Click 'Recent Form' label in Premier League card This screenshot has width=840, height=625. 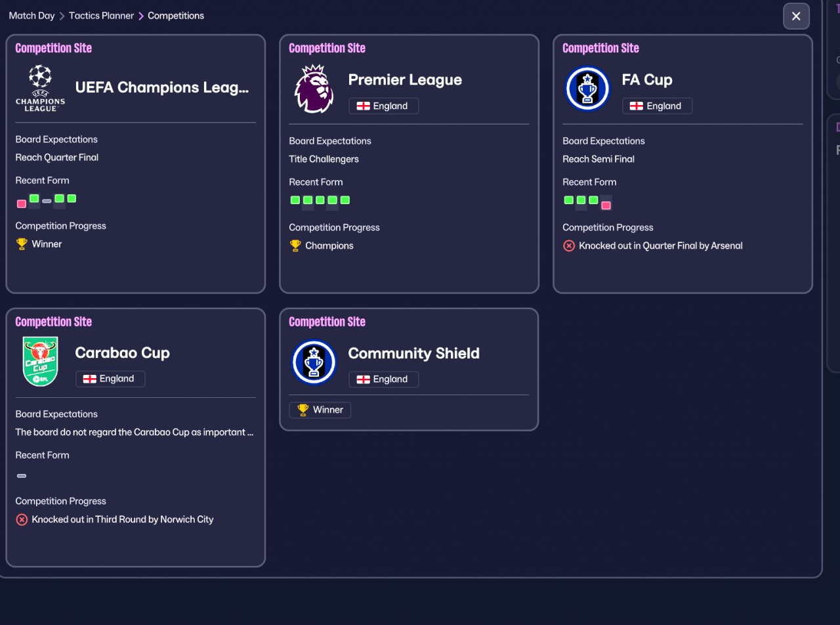(x=316, y=183)
